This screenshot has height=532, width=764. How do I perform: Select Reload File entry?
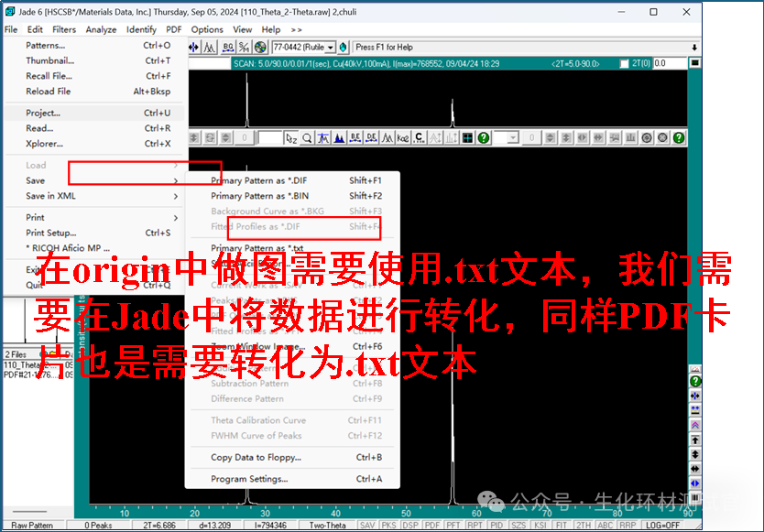tap(93, 92)
